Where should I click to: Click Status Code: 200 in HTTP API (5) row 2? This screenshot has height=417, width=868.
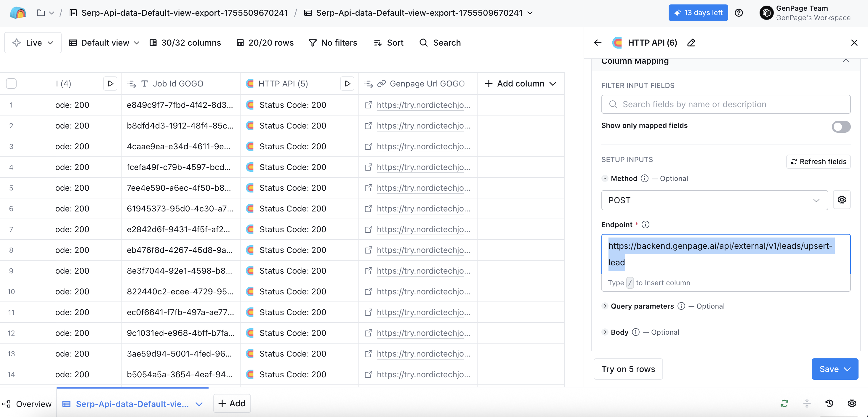tap(292, 126)
